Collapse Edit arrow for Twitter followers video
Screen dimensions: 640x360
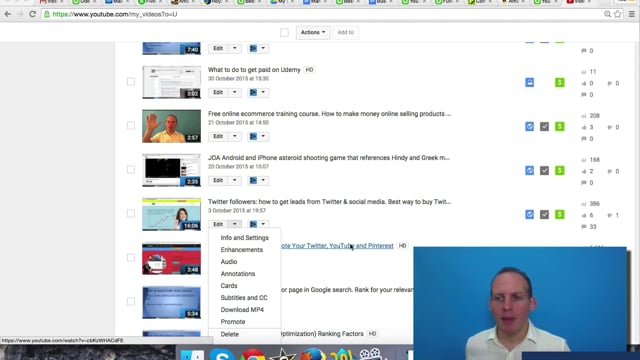click(x=235, y=224)
